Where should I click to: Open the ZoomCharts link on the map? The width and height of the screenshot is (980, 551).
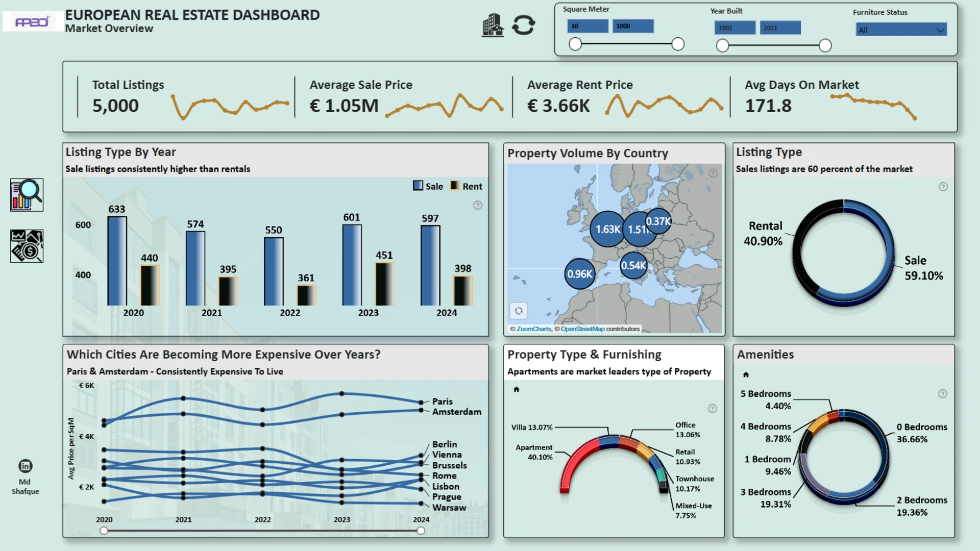pos(533,329)
